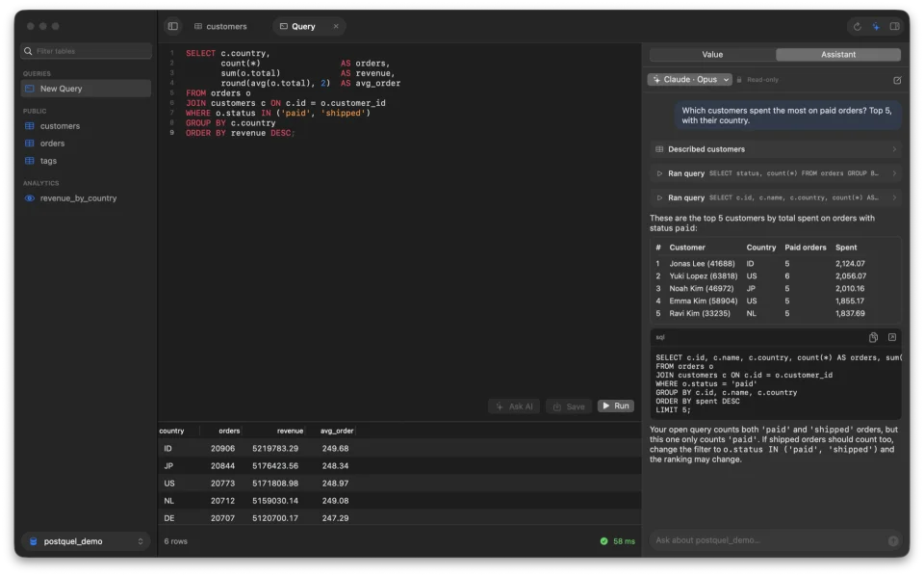Screen dimensions: 924x576
Task: Click the blue AI sparkle icon in toolbar
Action: click(x=876, y=27)
